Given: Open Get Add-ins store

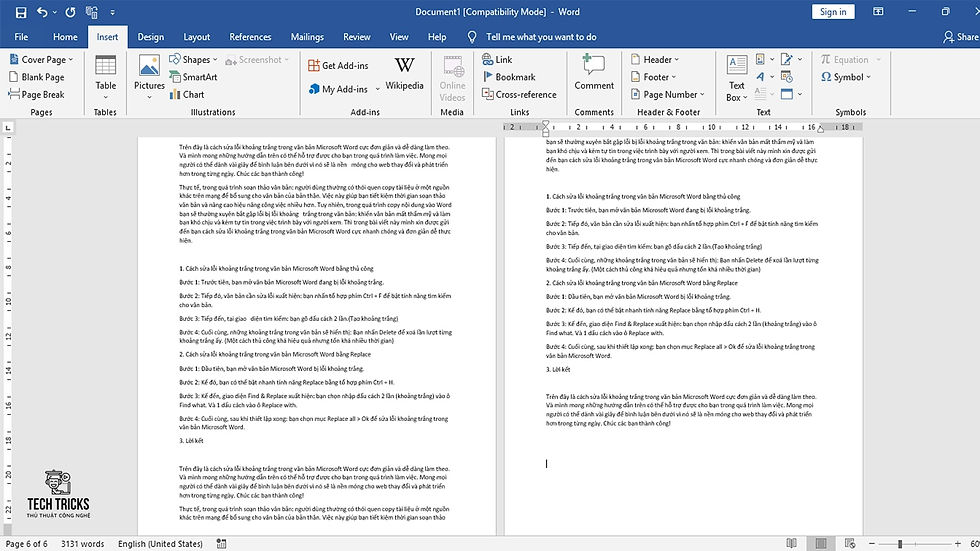Looking at the screenshot, I should pos(338,65).
